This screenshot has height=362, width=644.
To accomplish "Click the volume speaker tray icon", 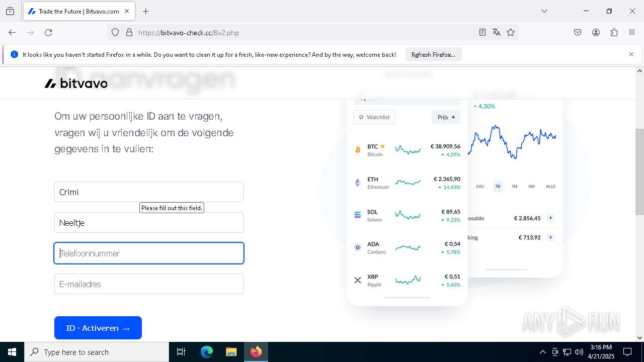I will coord(579,352).
